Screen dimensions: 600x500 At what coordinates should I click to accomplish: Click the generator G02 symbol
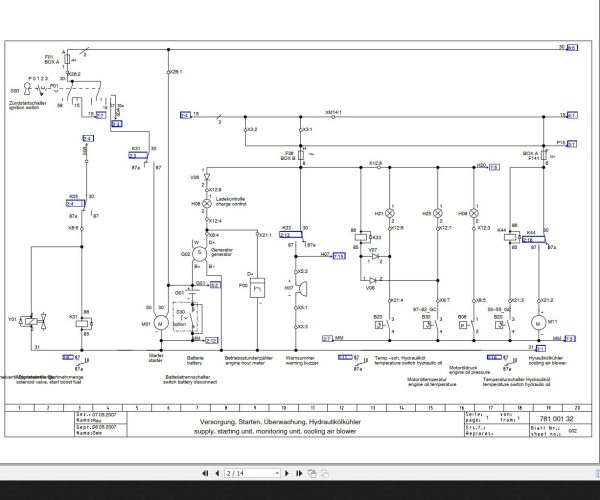click(199, 253)
